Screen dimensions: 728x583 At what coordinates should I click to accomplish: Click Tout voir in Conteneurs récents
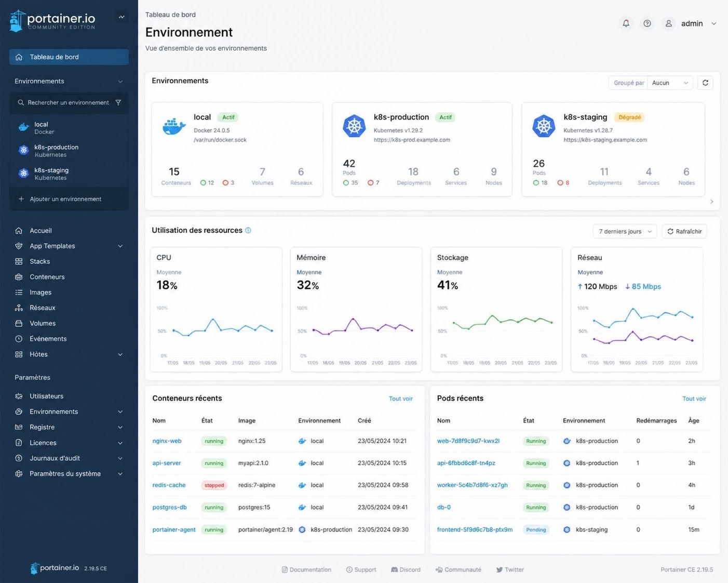(x=401, y=399)
